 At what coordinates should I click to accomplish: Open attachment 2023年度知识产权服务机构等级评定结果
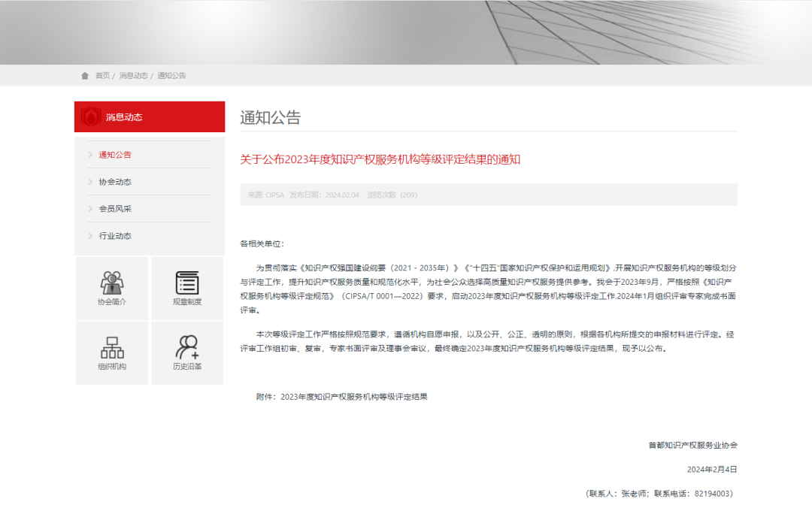coord(353,396)
